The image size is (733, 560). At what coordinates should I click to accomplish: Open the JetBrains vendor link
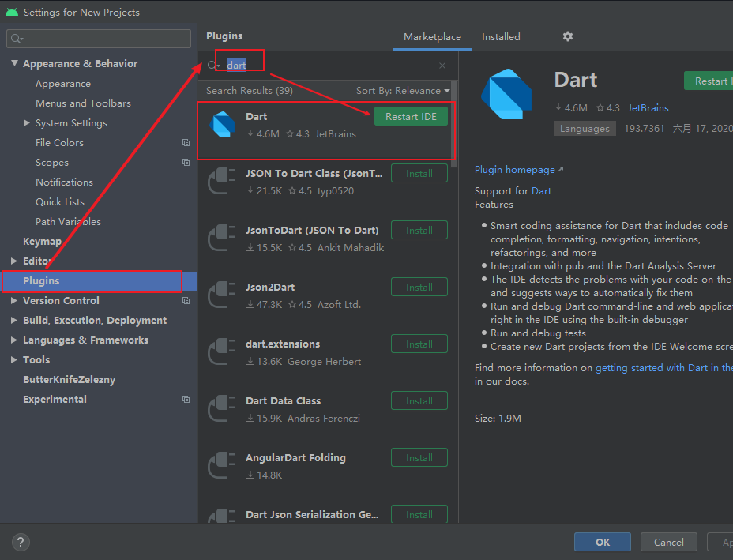pyautogui.click(x=648, y=108)
